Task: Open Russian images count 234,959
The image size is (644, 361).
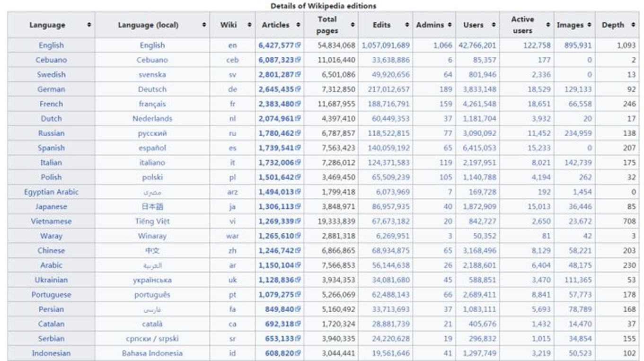Action: coord(578,133)
